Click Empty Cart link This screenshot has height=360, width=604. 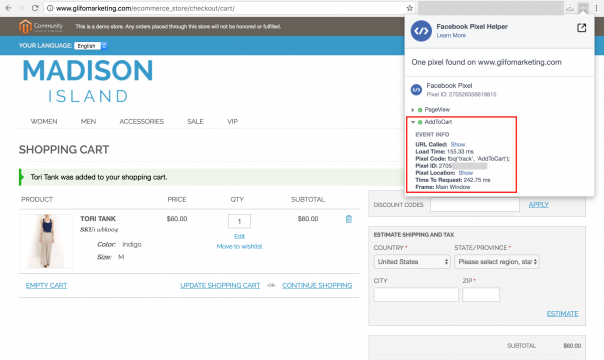46,285
